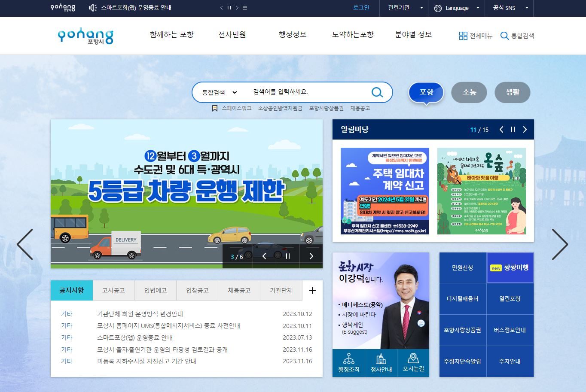
Task: Open the 전체메뉴 grid icon
Action: click(464, 36)
